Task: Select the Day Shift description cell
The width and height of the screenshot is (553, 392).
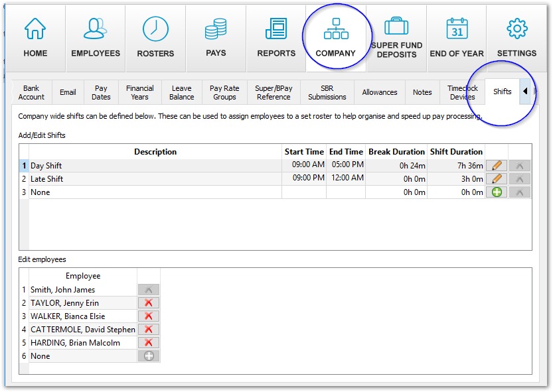Action: pos(155,166)
